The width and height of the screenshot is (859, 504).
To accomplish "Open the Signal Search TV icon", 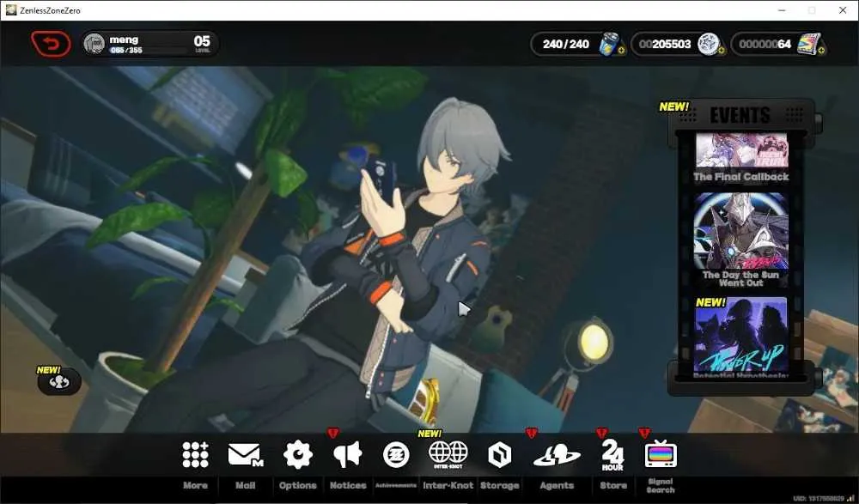I will pyautogui.click(x=661, y=454).
